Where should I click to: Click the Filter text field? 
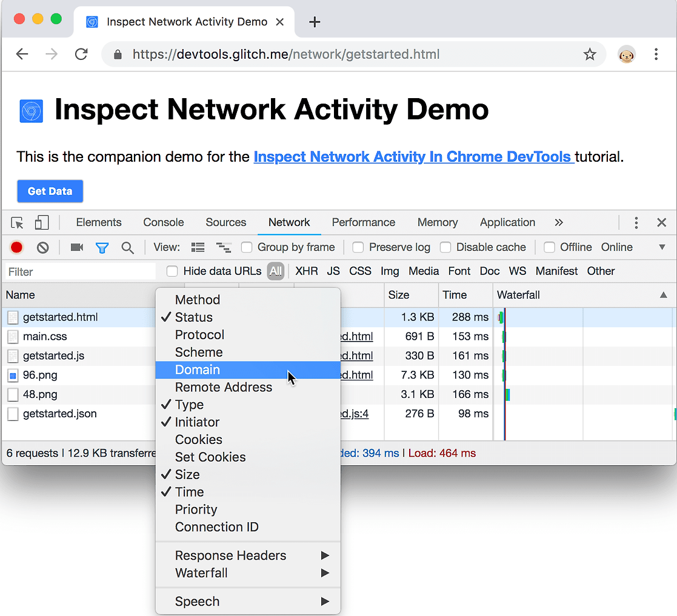pos(81,272)
